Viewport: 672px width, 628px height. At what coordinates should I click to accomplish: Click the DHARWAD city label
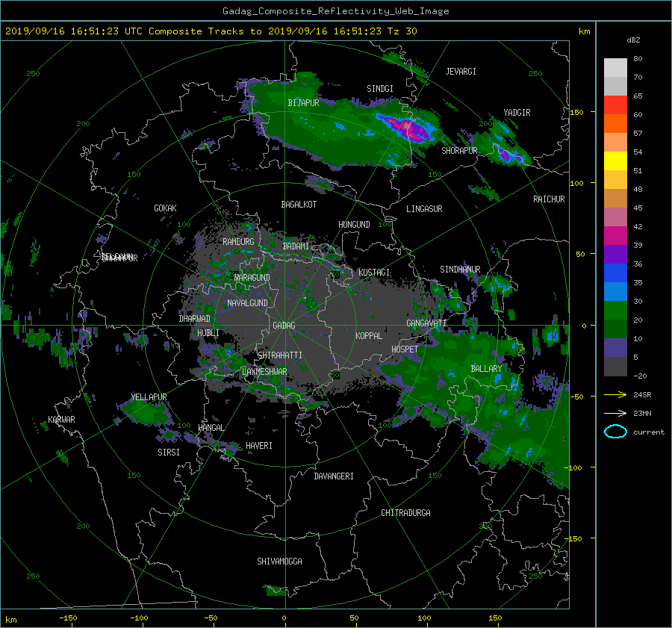click(195, 319)
